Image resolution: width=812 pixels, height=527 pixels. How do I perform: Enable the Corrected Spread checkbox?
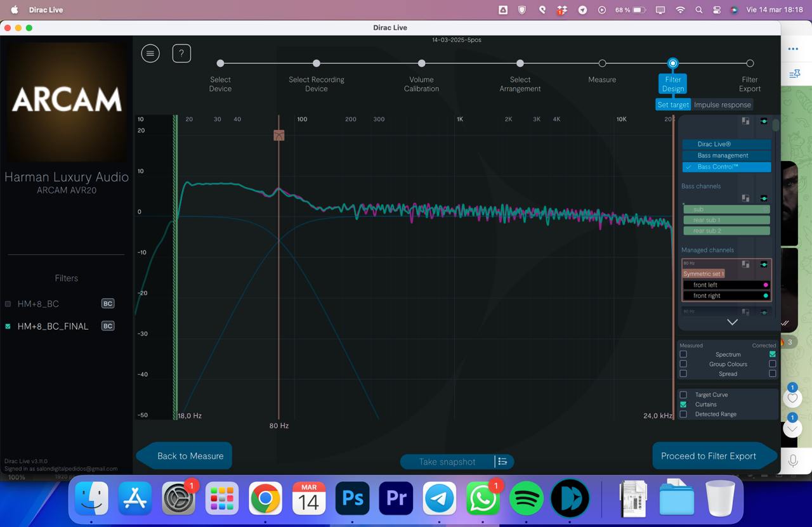click(x=772, y=374)
